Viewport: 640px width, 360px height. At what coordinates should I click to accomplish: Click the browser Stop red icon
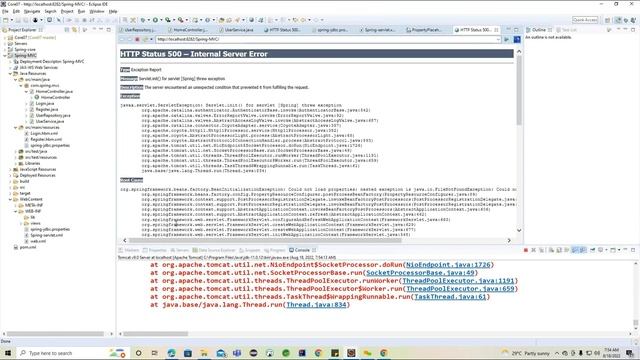pos(137,39)
